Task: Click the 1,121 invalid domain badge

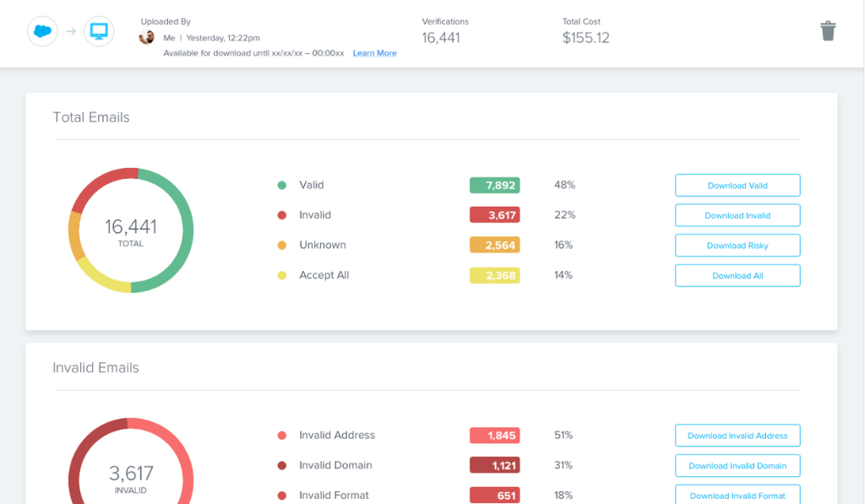Action: click(x=495, y=465)
